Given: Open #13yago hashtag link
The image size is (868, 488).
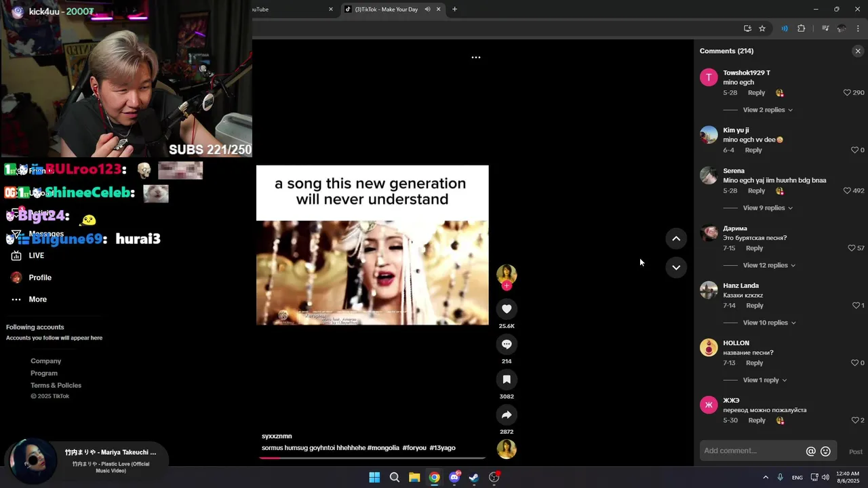Looking at the screenshot, I should tap(442, 448).
